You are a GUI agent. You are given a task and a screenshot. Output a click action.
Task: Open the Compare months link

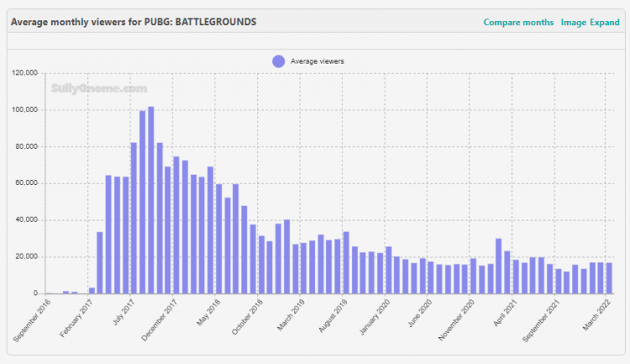(x=519, y=23)
